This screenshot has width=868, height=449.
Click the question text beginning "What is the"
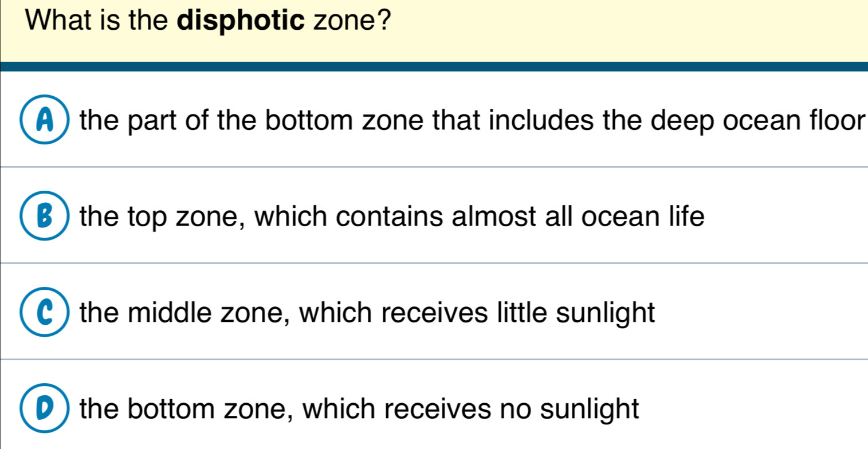(x=205, y=24)
